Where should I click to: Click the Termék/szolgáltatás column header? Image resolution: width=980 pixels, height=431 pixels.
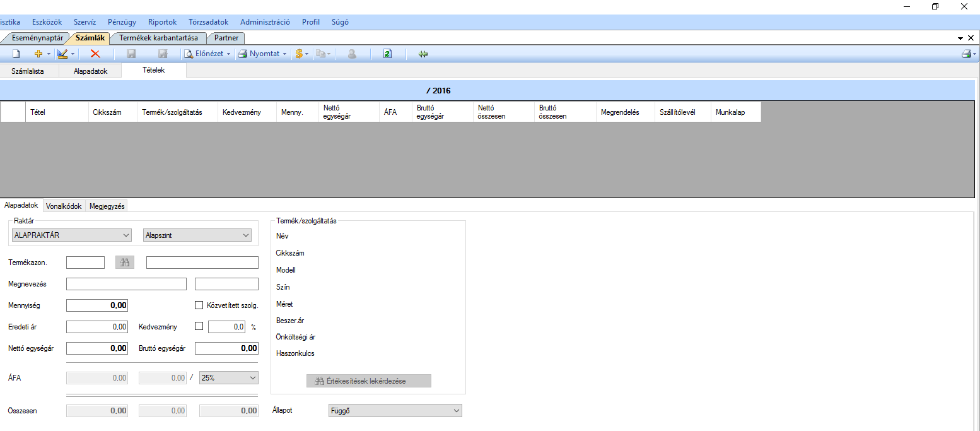[x=178, y=112]
